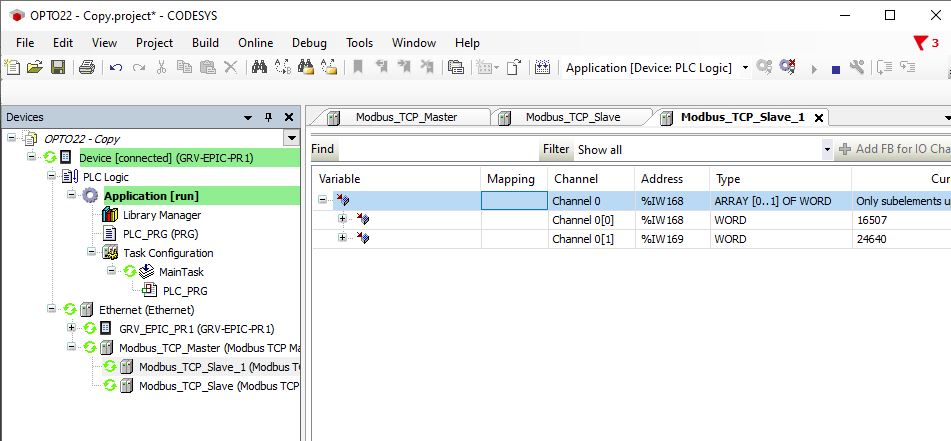Click into the Find input field

point(437,149)
